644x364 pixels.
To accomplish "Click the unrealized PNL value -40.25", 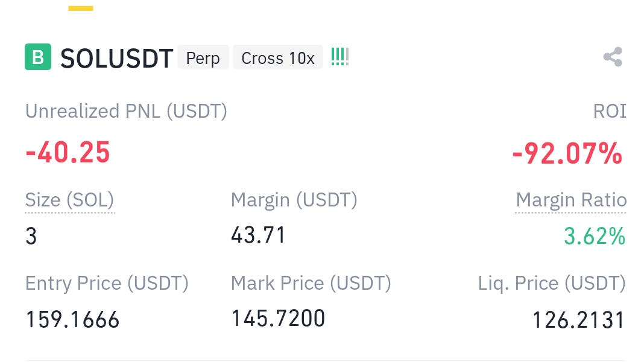I will point(68,153).
